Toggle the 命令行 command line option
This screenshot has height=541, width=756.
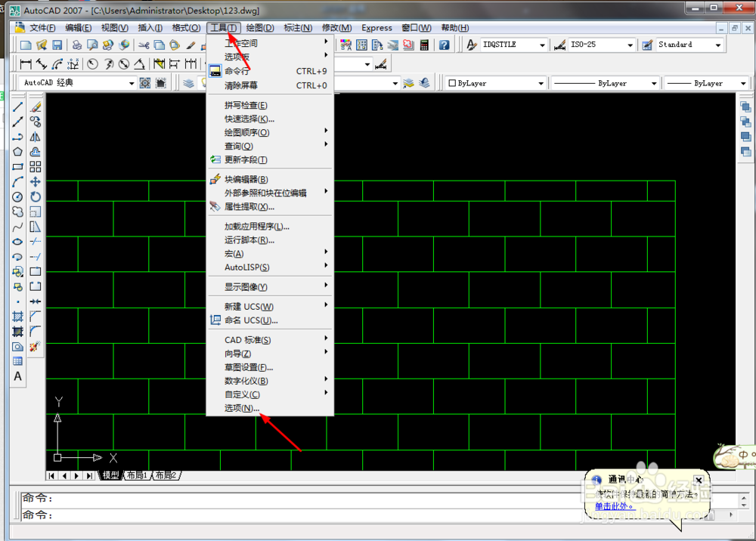point(270,71)
